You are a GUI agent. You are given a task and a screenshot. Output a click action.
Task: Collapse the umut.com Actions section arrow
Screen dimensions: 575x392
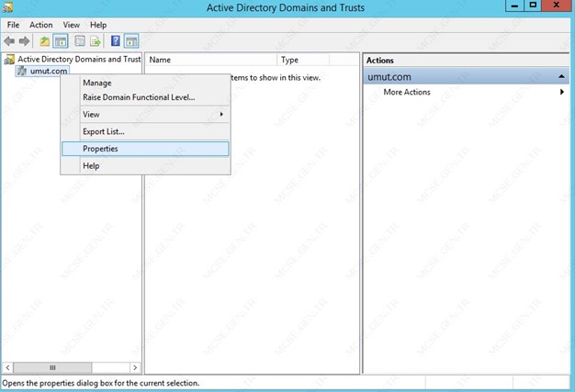coord(561,76)
